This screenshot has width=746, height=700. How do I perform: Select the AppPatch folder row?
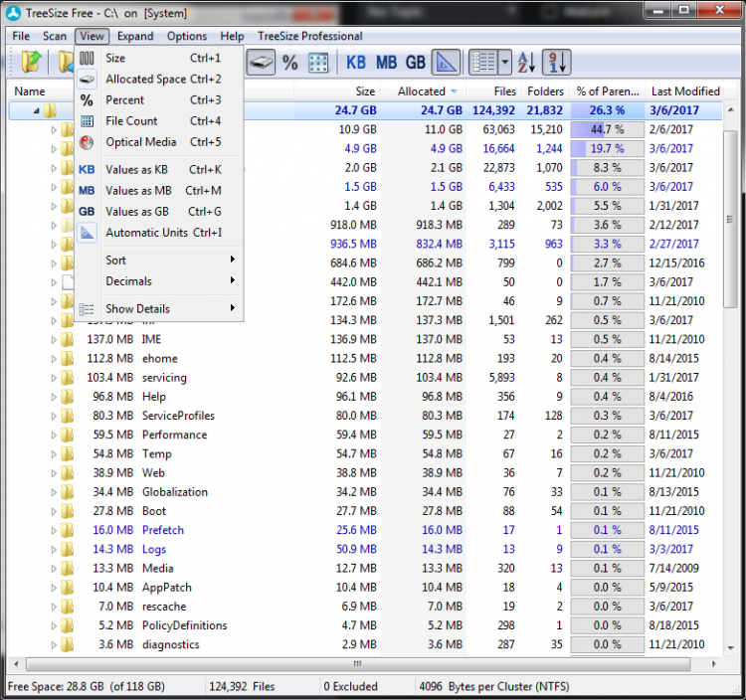click(x=365, y=588)
